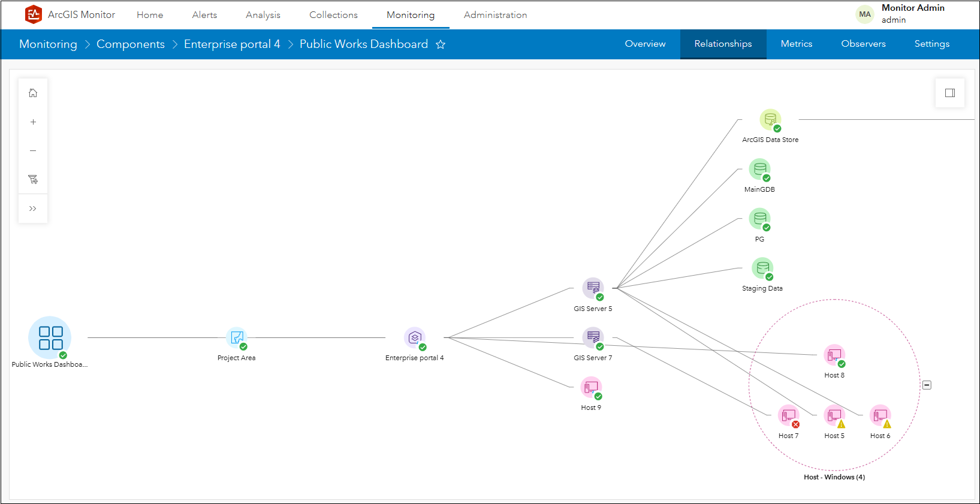Go to Enterprise portal 4 breadcrumb
This screenshot has width=980, height=504.
point(232,44)
